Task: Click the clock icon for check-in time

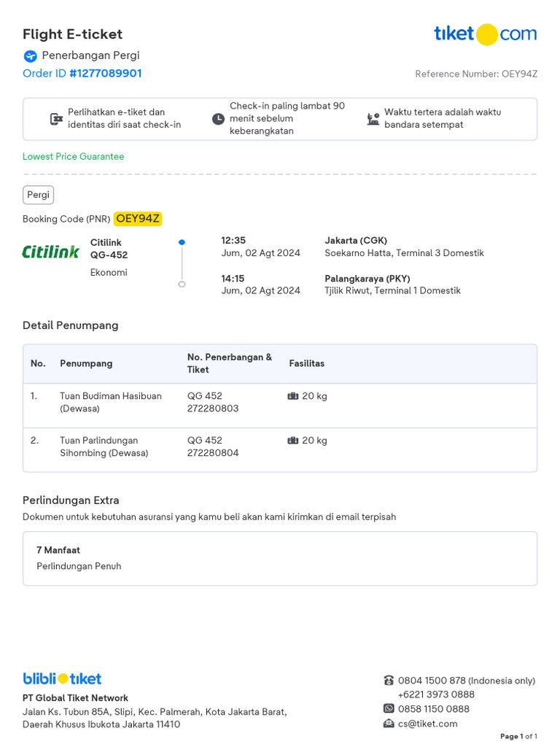Action: click(x=218, y=119)
